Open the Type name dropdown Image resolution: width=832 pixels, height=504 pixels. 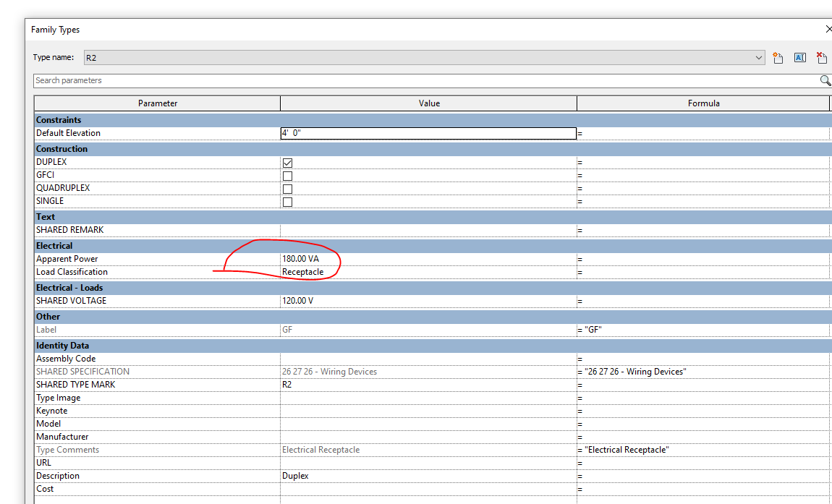tap(758, 57)
